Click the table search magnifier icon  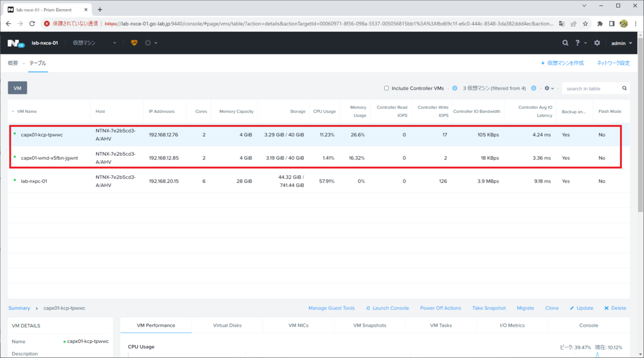(625, 88)
